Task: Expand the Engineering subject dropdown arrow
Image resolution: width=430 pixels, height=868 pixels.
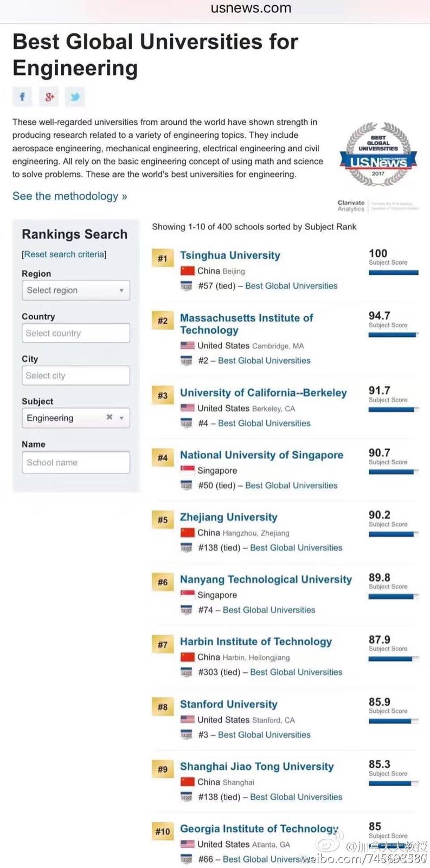Action: [x=121, y=418]
